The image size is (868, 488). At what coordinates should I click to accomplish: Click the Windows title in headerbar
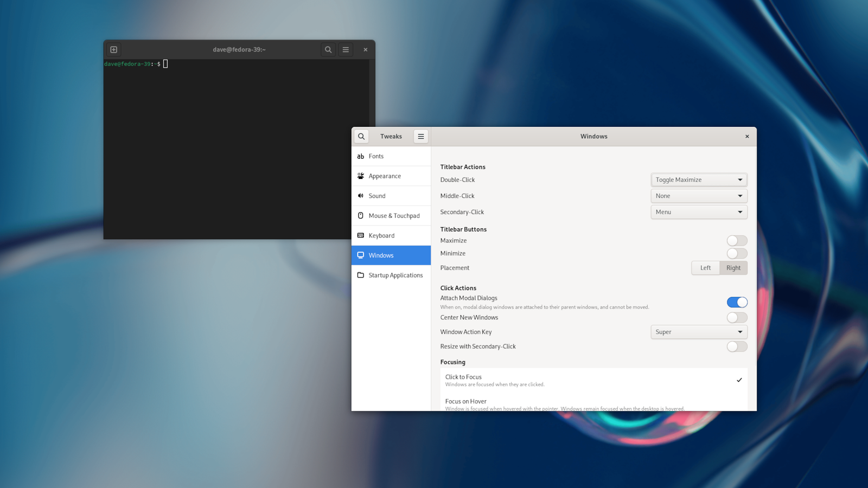594,137
